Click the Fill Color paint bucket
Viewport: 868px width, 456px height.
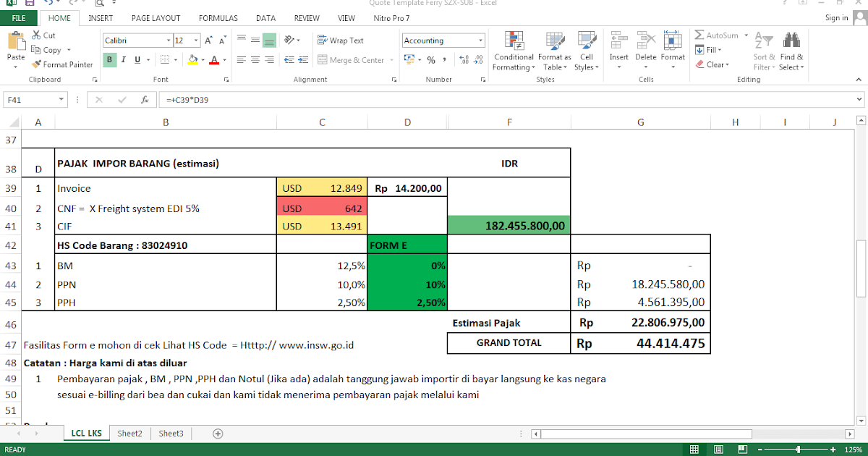(192, 60)
